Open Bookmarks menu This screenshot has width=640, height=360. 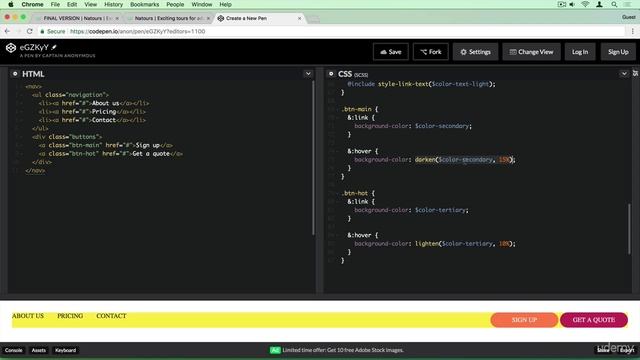(144, 4)
